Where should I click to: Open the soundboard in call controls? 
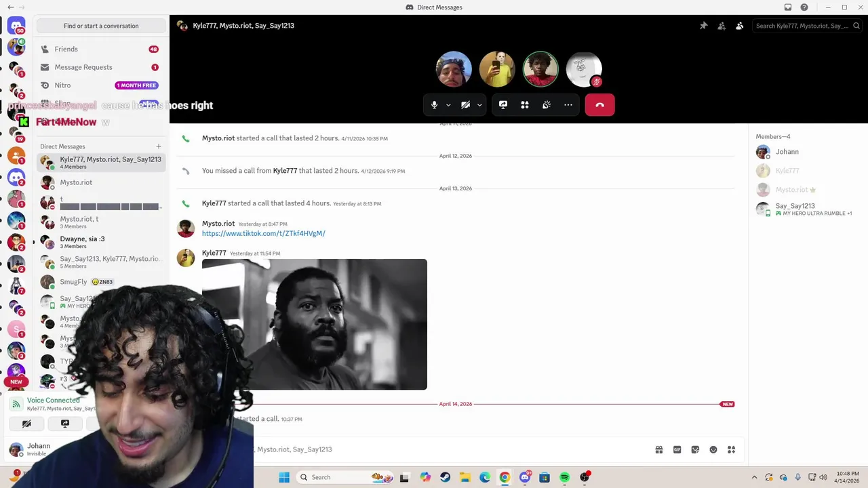pos(547,105)
